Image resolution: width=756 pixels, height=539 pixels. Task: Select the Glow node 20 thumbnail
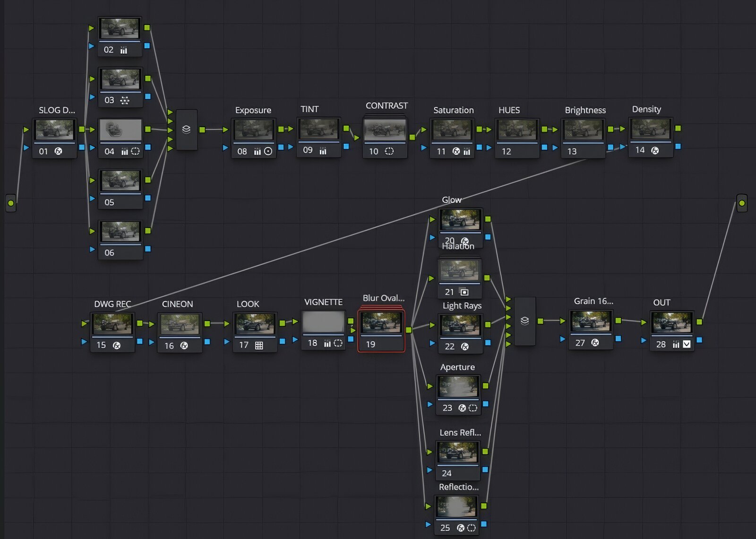460,219
